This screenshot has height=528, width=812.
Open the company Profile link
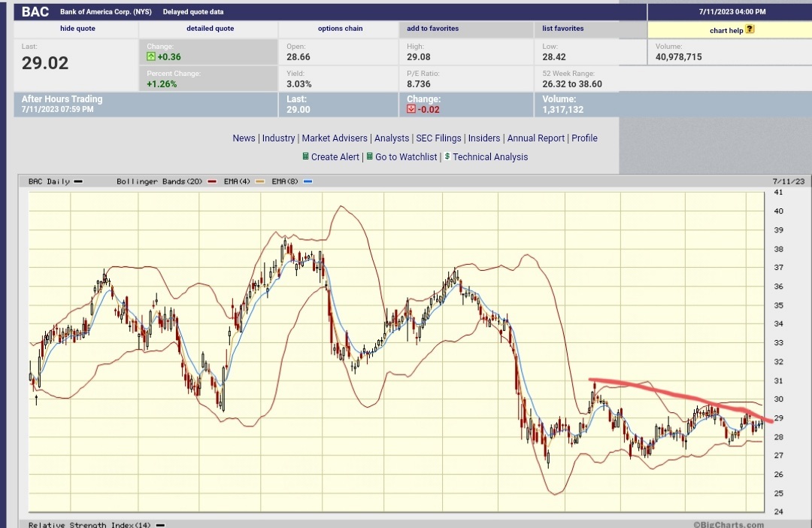tap(585, 138)
